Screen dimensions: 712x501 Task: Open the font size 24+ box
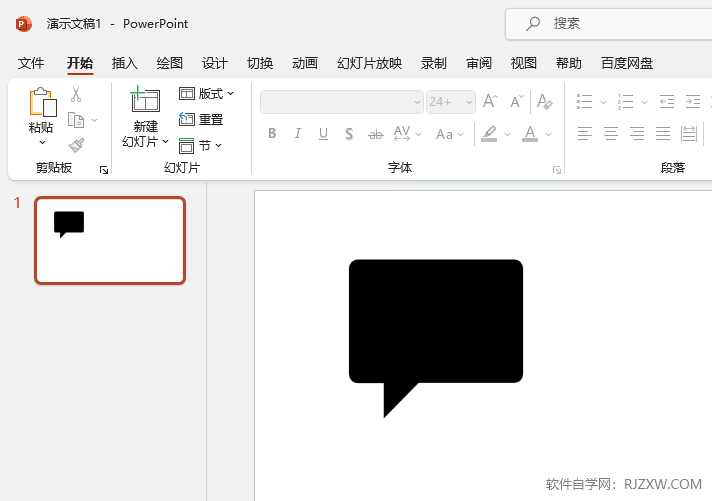point(451,102)
